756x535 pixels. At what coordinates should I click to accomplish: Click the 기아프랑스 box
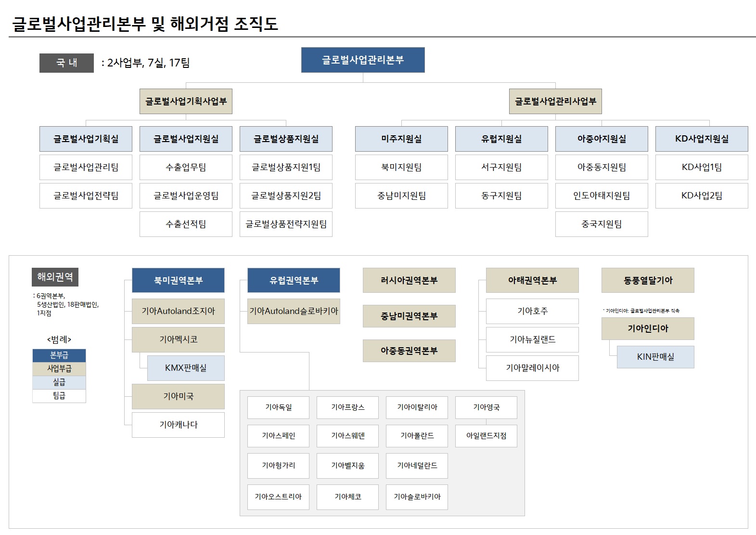[x=347, y=407]
